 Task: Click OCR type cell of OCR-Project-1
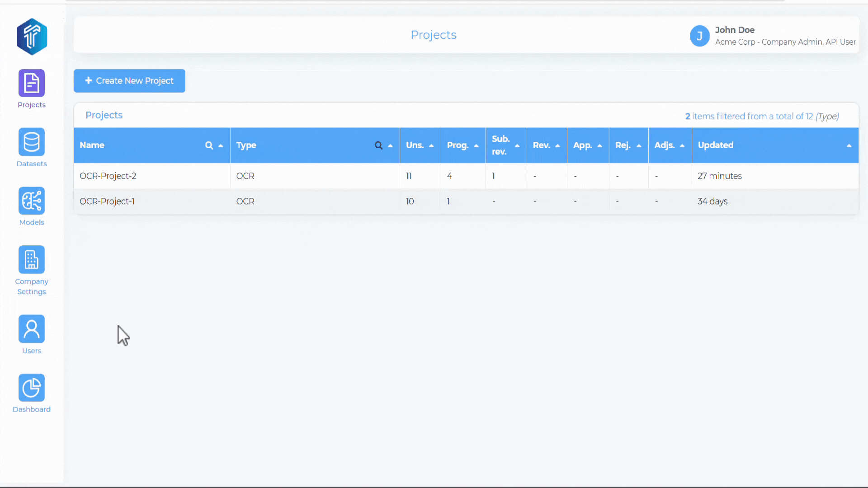click(245, 201)
